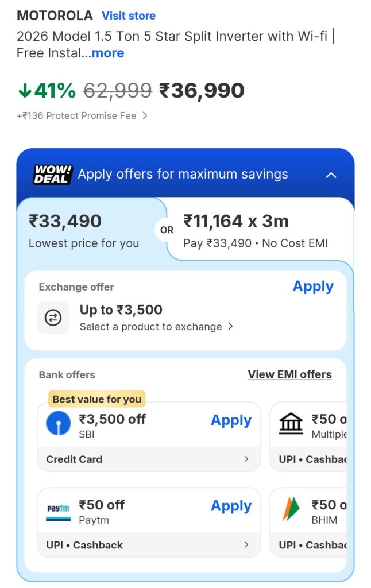Click the exchange swap arrows icon

(53, 318)
